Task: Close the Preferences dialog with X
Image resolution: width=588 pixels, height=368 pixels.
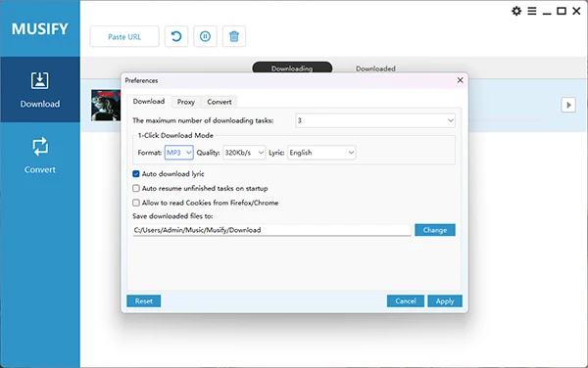Action: click(x=461, y=80)
